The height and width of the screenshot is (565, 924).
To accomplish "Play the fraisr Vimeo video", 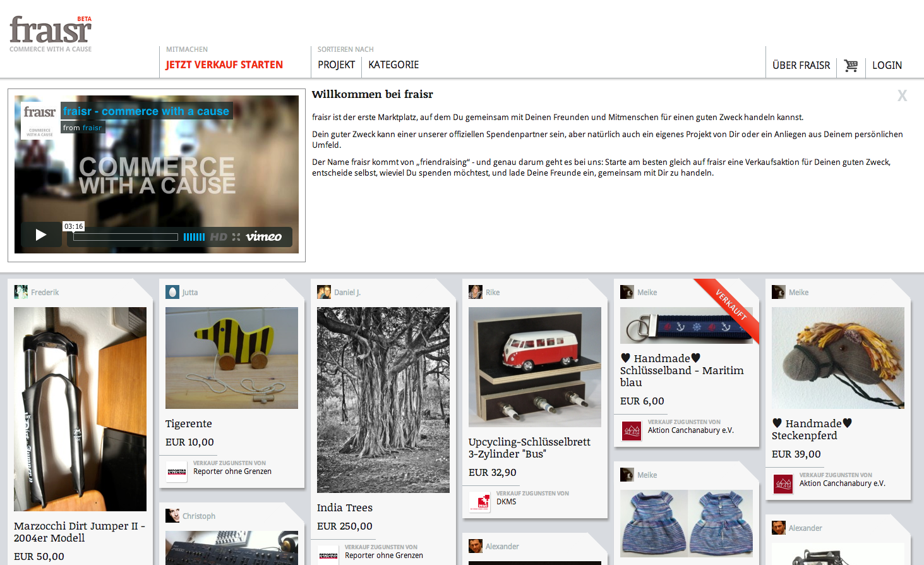I will point(41,235).
